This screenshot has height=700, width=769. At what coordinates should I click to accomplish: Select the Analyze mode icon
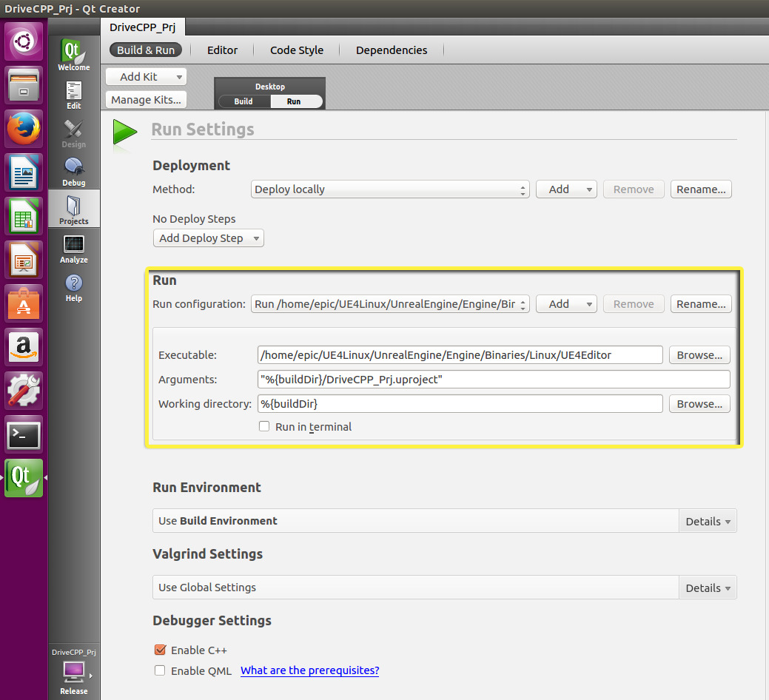click(x=73, y=249)
